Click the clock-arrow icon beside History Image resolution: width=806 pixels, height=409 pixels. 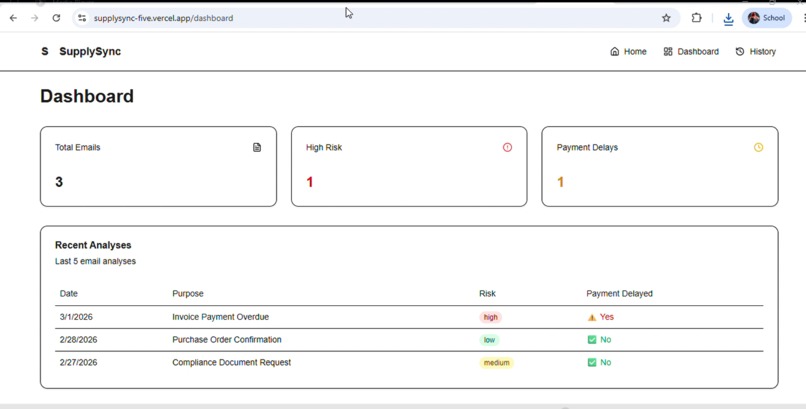(740, 51)
